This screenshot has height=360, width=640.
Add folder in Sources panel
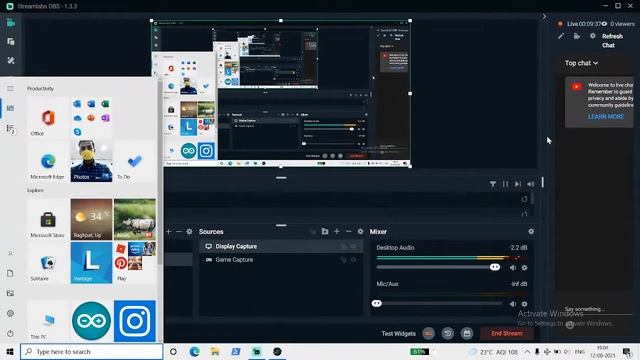(325, 231)
